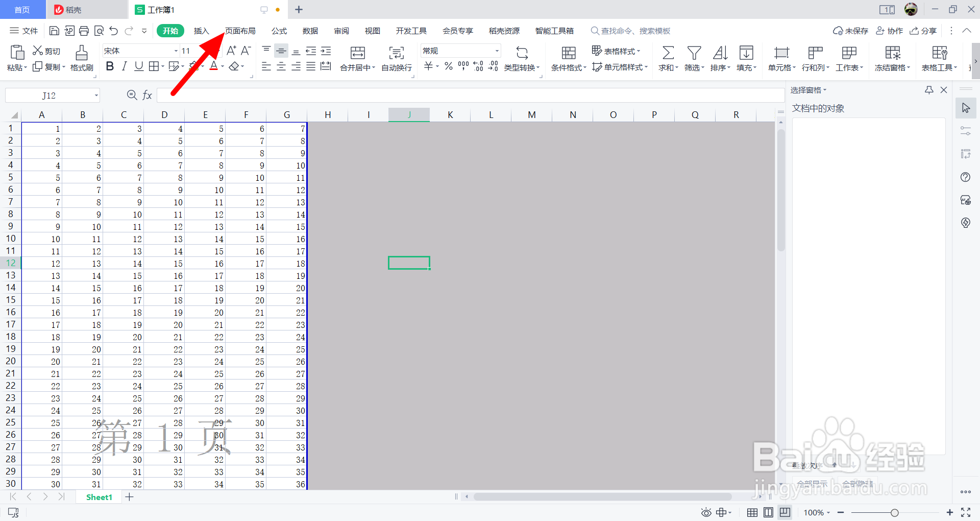980x521 pixels.
Task: Click the search commands box (查找命令)
Action: 631,31
